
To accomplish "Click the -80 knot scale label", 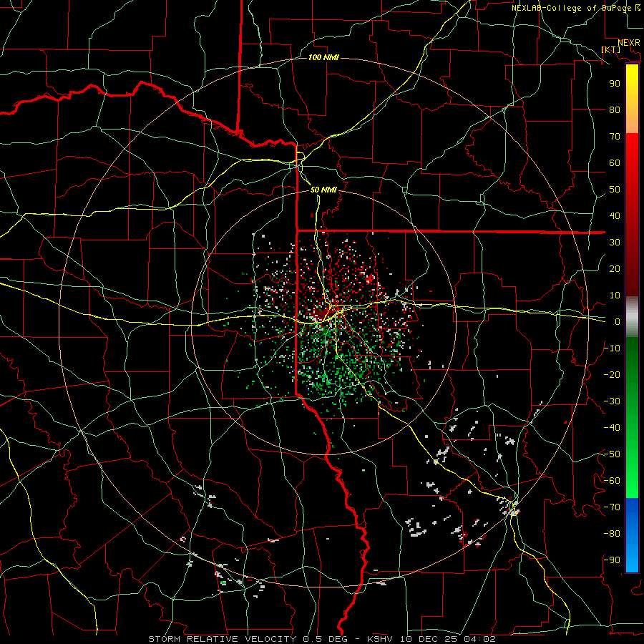I will click(x=612, y=534).
